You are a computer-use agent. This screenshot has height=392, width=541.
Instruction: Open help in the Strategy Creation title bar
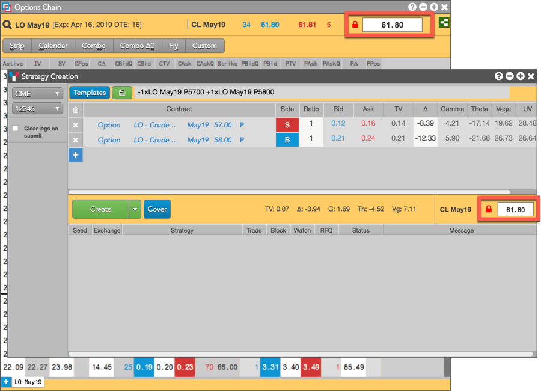tap(498, 76)
